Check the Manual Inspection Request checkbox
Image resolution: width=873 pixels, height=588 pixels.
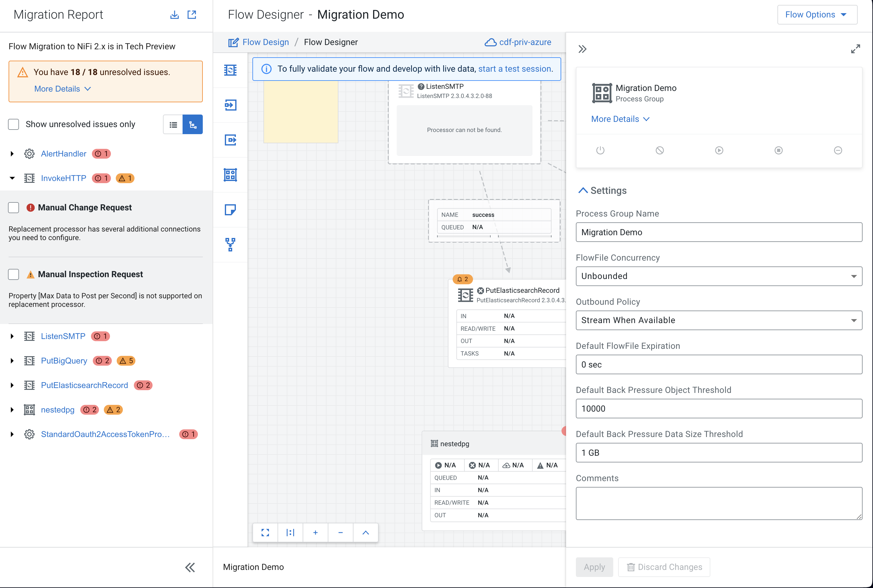click(13, 274)
